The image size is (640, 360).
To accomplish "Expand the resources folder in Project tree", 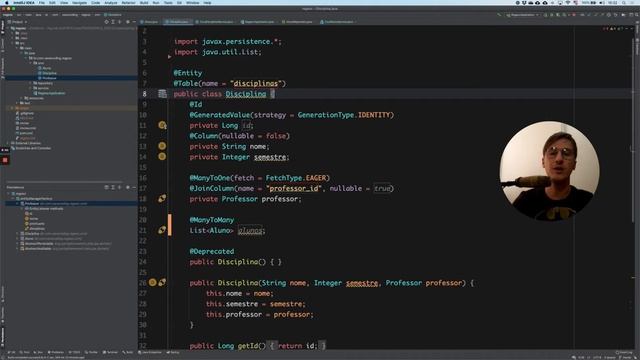I will click(22, 98).
